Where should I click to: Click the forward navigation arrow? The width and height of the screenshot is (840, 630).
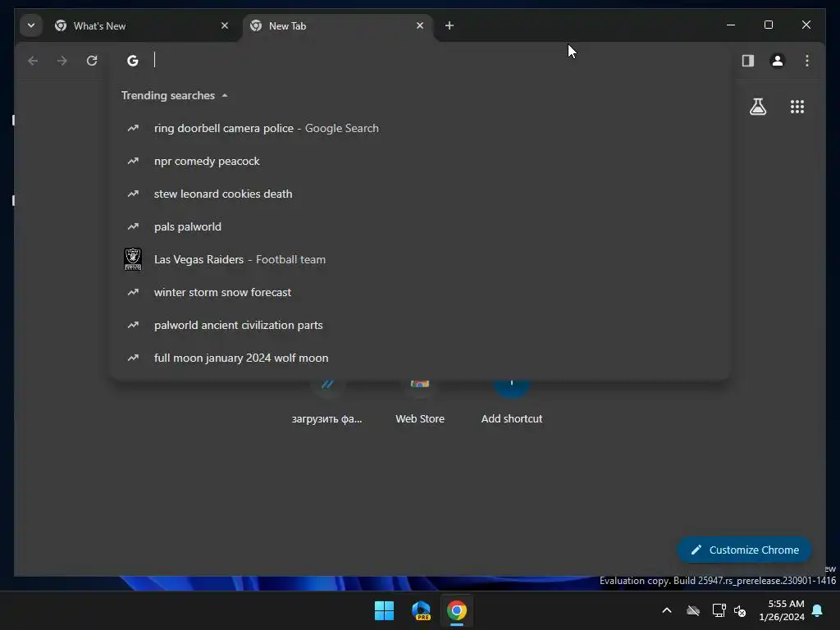[62, 61]
